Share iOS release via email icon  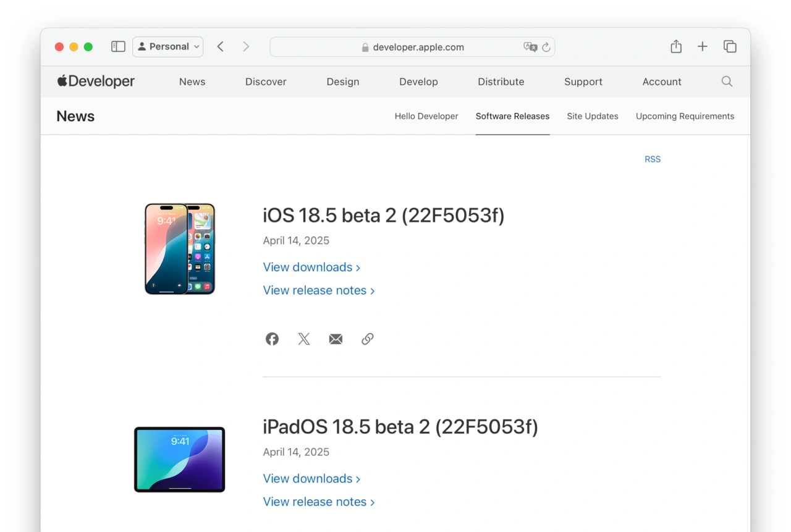click(x=336, y=339)
